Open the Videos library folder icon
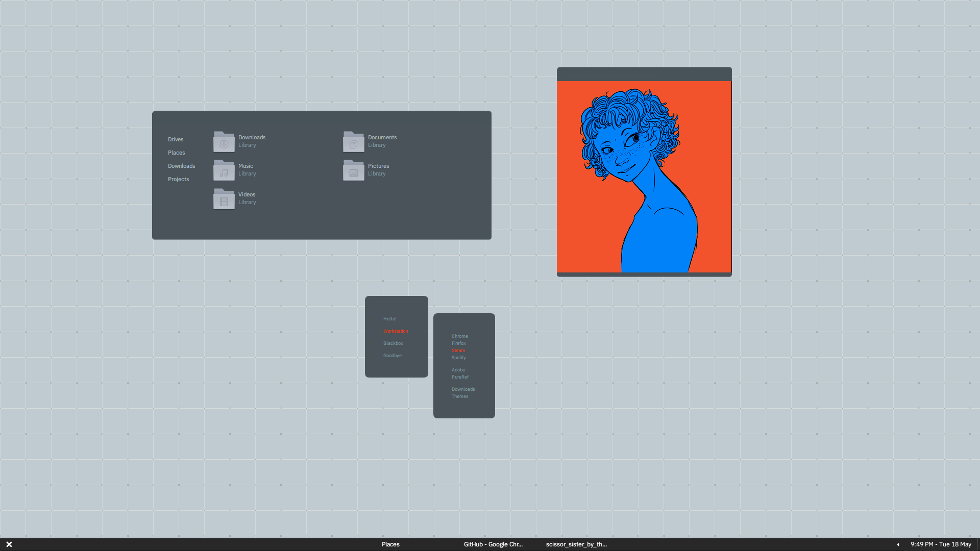This screenshot has width=980, height=551. [x=224, y=198]
